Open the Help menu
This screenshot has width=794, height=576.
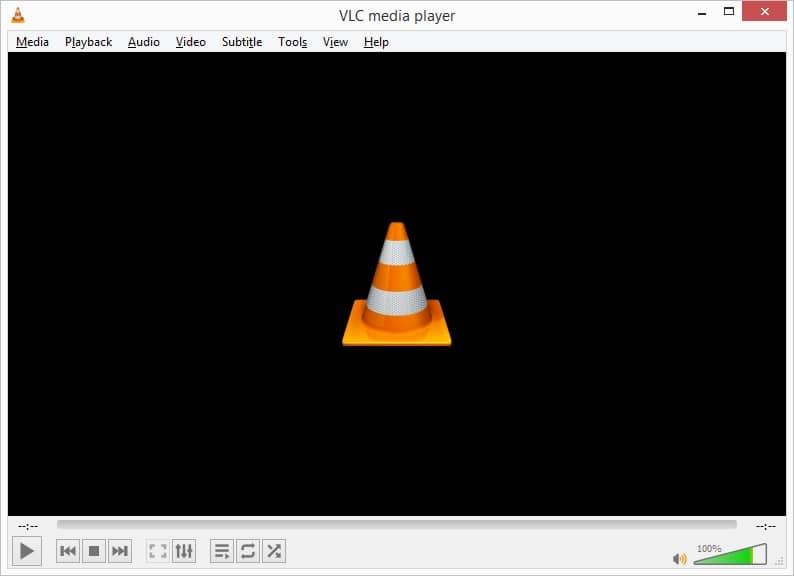click(x=376, y=42)
